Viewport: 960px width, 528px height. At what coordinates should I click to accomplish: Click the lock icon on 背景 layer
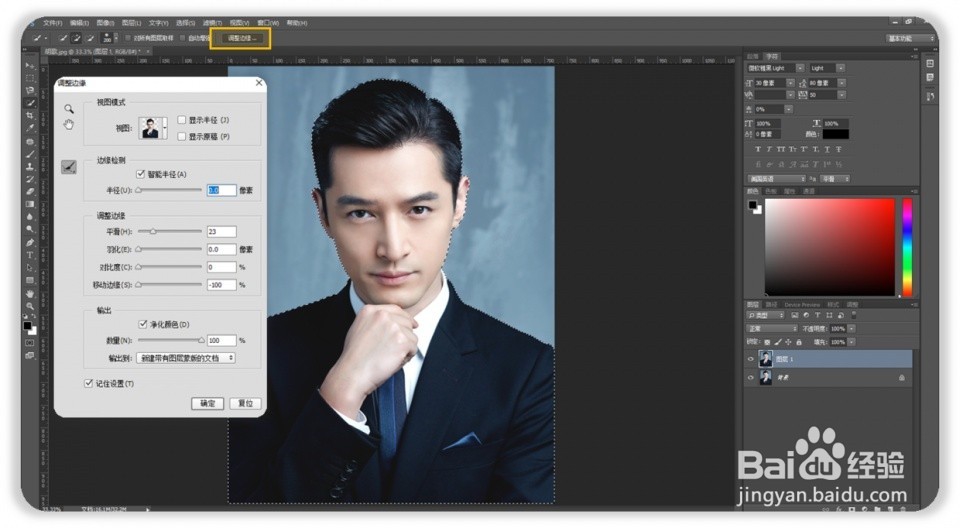pyautogui.click(x=901, y=378)
